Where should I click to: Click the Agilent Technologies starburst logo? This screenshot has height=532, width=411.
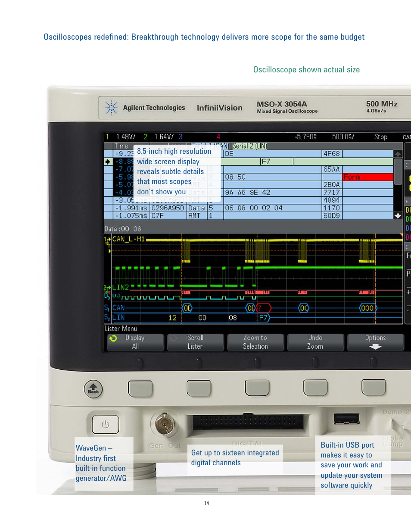pyautogui.click(x=111, y=108)
